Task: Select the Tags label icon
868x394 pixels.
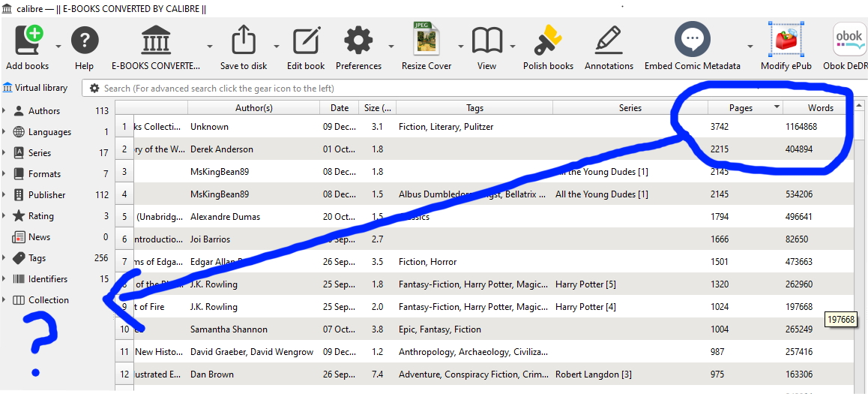Action: coord(19,257)
